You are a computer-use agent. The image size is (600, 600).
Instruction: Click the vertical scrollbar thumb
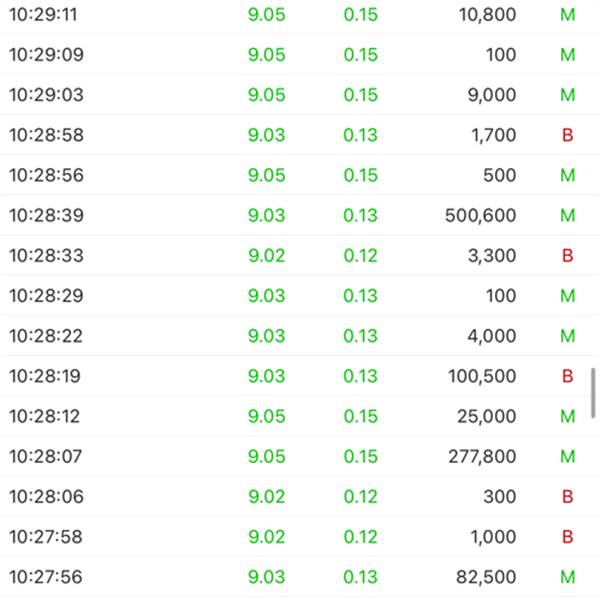tap(595, 392)
